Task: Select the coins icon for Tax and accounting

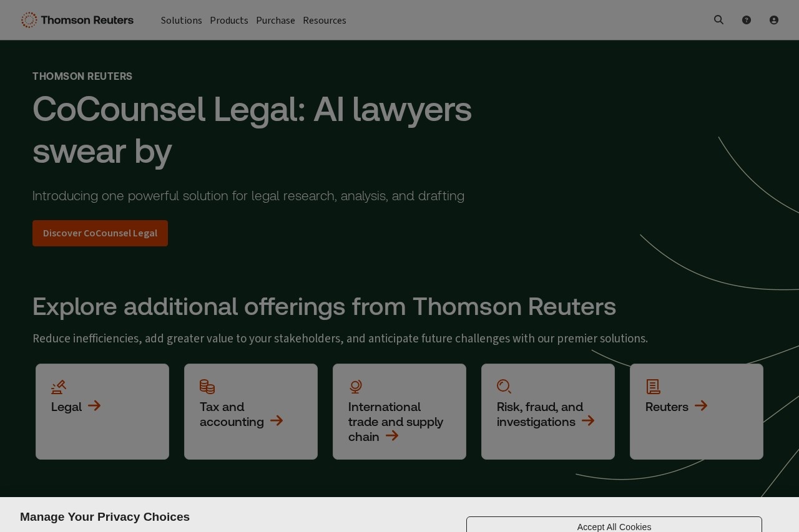Action: click(207, 386)
